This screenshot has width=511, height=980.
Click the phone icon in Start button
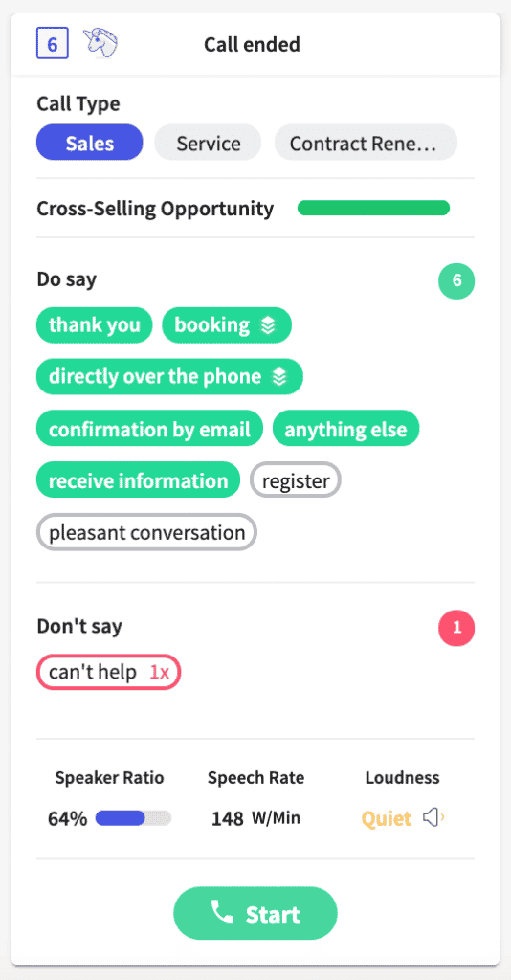(222, 913)
